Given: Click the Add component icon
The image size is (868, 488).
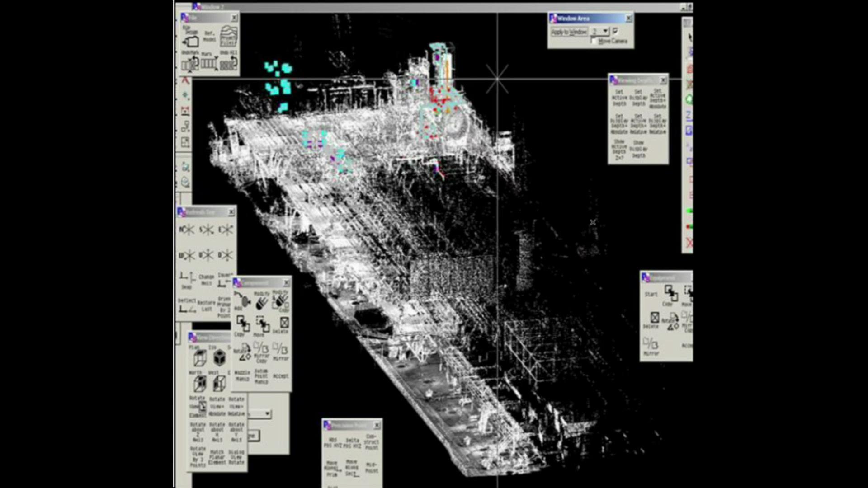Looking at the screenshot, I should tap(242, 300).
